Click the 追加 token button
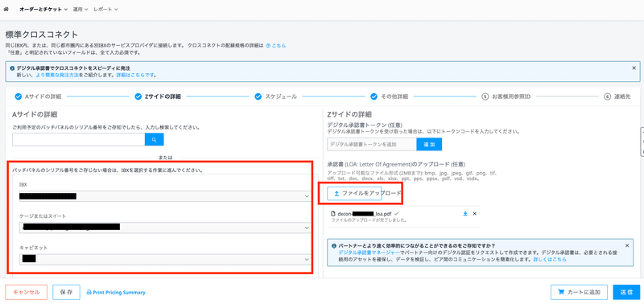Image resolution: width=644 pixels, height=304 pixels. tap(429, 144)
